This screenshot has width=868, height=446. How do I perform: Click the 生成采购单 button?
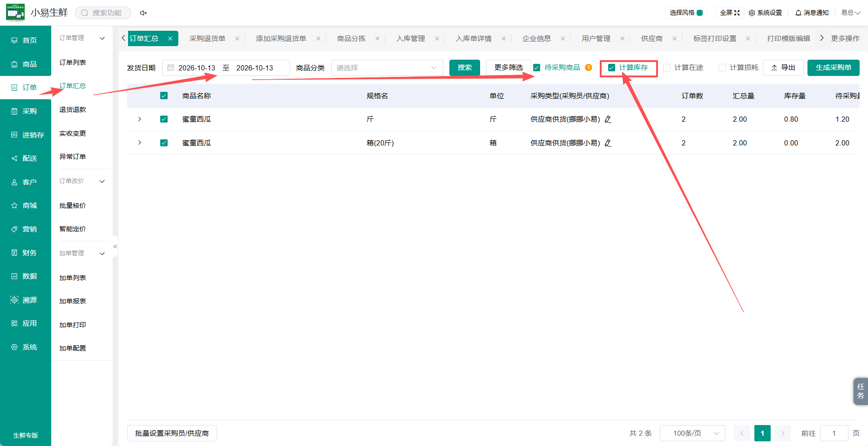pyautogui.click(x=834, y=68)
